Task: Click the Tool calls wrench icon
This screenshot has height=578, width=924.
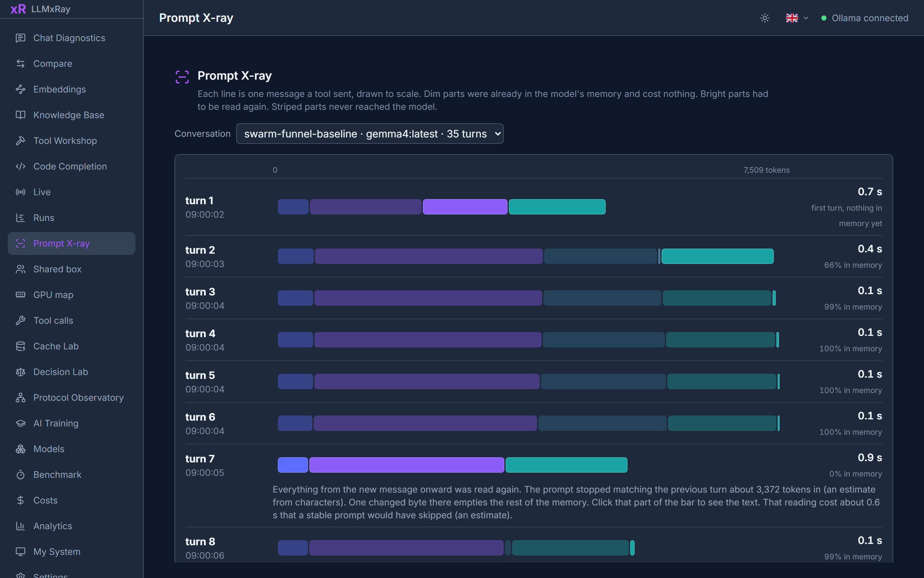Action: coord(21,320)
